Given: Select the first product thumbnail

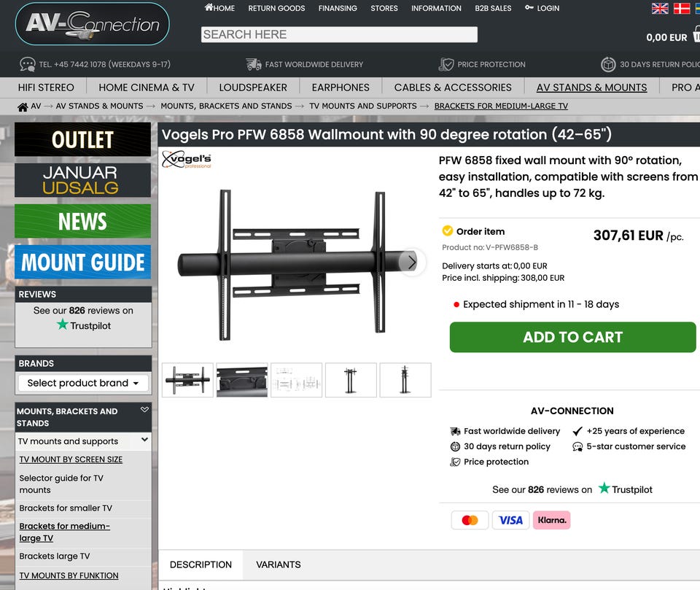Looking at the screenshot, I should click(x=187, y=380).
